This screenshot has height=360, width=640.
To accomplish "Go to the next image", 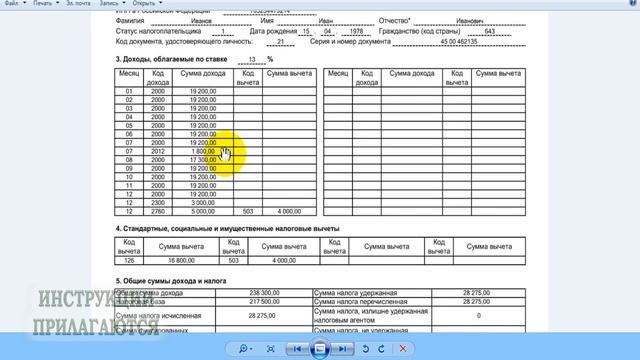I will (x=342, y=349).
